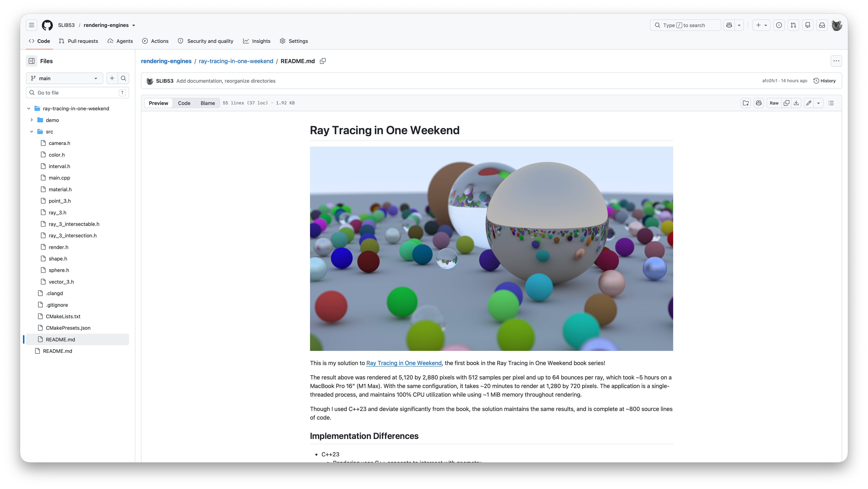This screenshot has width=868, height=489.
Task: Open sphere.h in the file tree
Action: click(x=59, y=270)
